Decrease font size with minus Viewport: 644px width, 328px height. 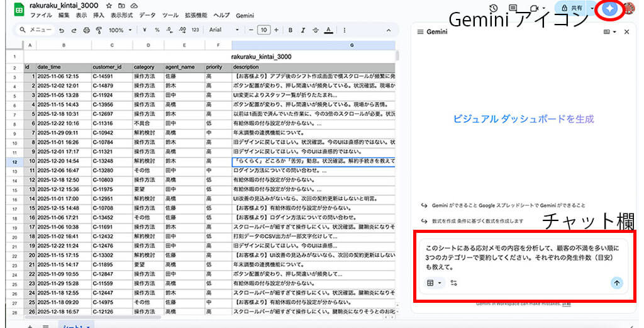coord(251,30)
